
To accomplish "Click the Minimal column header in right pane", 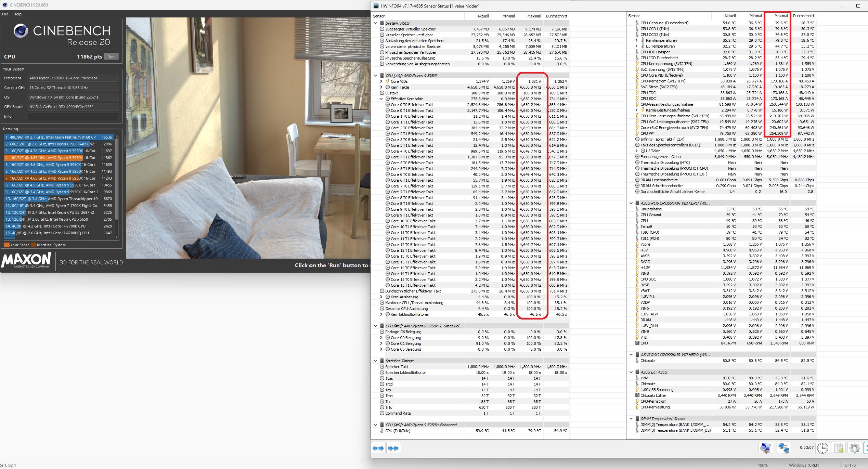I will (751, 16).
